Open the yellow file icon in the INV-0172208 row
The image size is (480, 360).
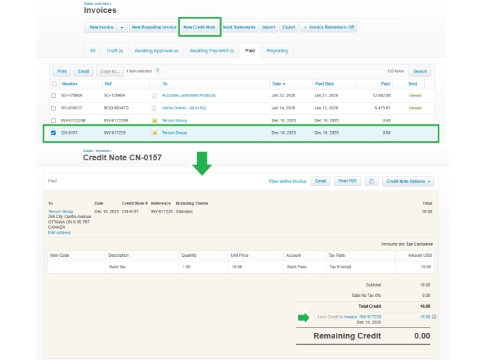point(154,120)
